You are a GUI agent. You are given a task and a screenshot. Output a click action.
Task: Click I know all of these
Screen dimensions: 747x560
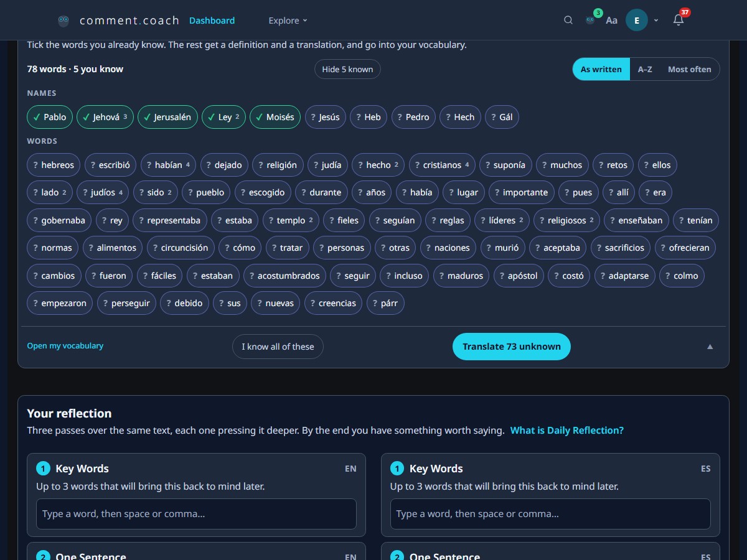pos(278,347)
